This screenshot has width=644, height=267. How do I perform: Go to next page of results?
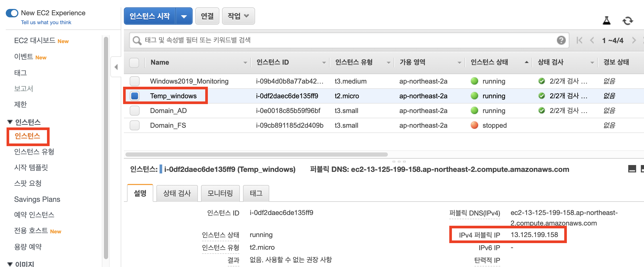pyautogui.click(x=634, y=40)
